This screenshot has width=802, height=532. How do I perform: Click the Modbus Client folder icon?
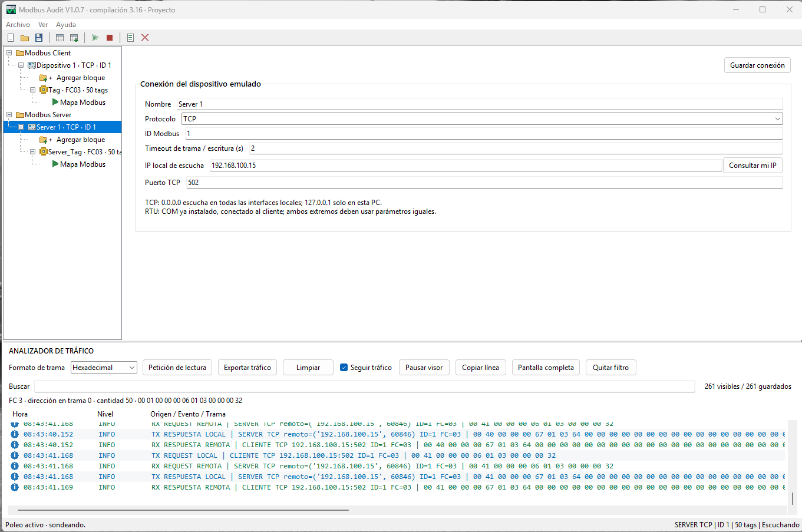(x=20, y=53)
